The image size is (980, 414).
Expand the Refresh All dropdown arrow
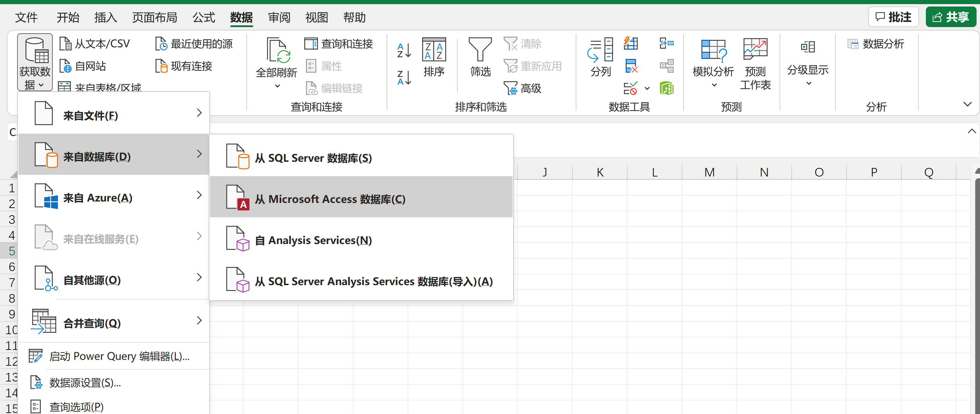[x=277, y=86]
